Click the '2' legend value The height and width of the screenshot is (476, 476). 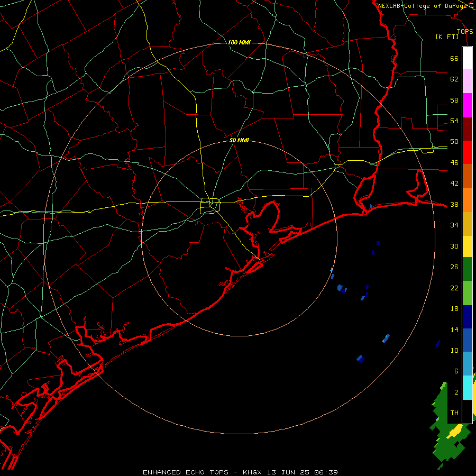(456, 392)
